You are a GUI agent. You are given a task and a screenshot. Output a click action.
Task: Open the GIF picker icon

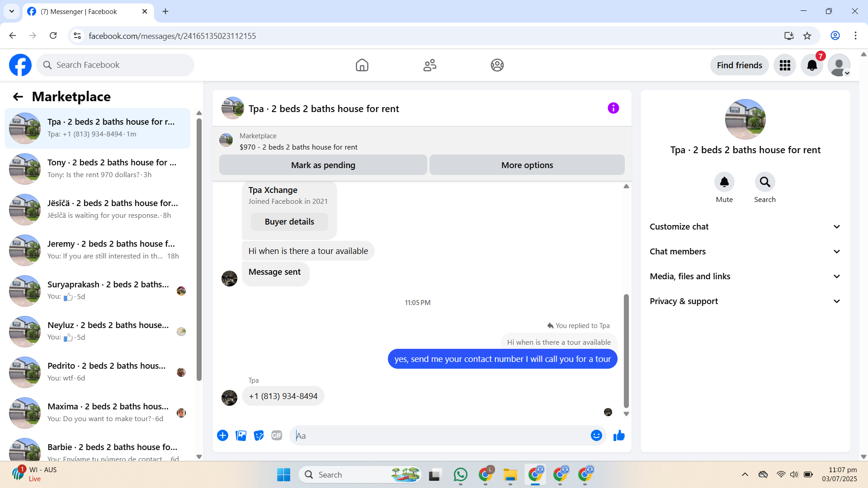277,436
